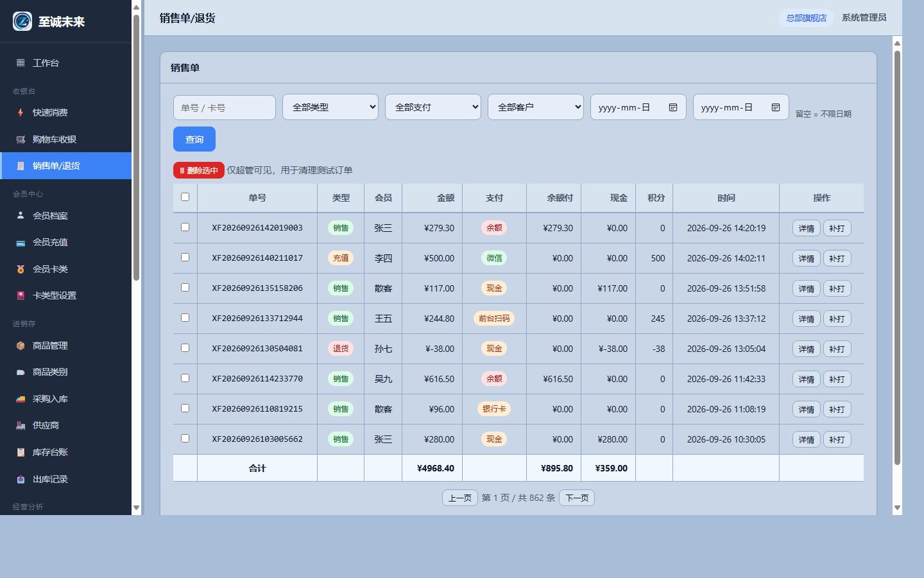Open 详情 for order XF20260926130504081
Viewport: 924px width, 578px height.
(x=807, y=349)
